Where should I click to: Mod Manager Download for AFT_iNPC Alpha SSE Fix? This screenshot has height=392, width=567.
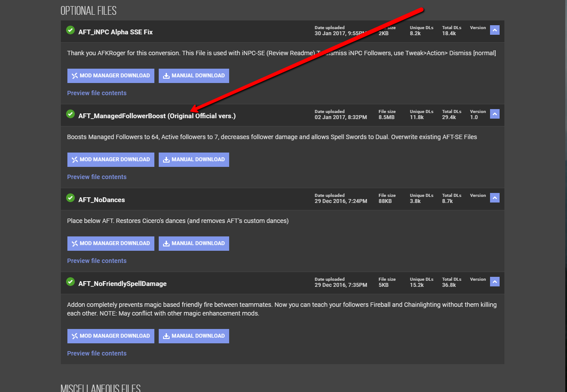pos(110,76)
